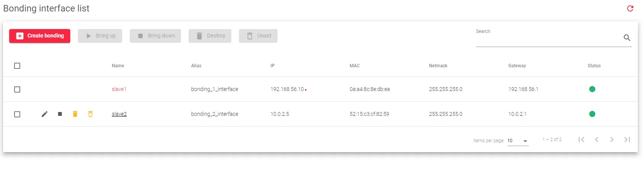The image size is (644, 169).
Task: Click the stop square icon for slave2
Action: [x=60, y=114]
